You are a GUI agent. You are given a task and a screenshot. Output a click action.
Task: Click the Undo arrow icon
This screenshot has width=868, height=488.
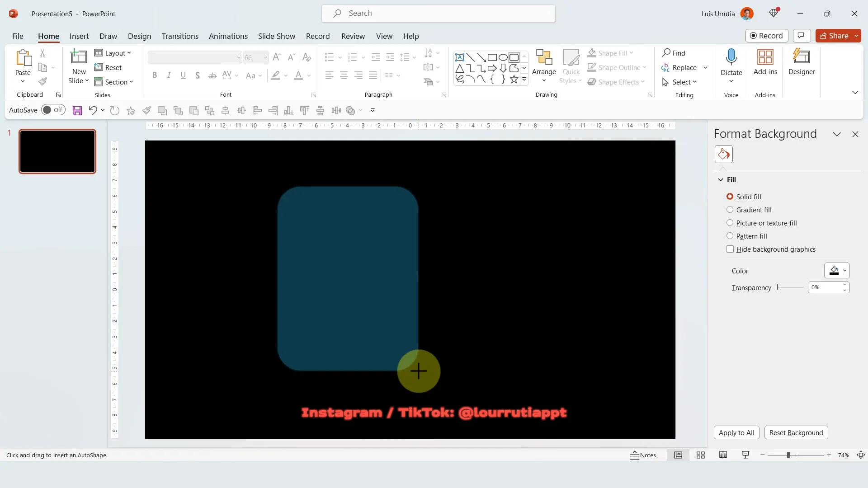(x=93, y=110)
